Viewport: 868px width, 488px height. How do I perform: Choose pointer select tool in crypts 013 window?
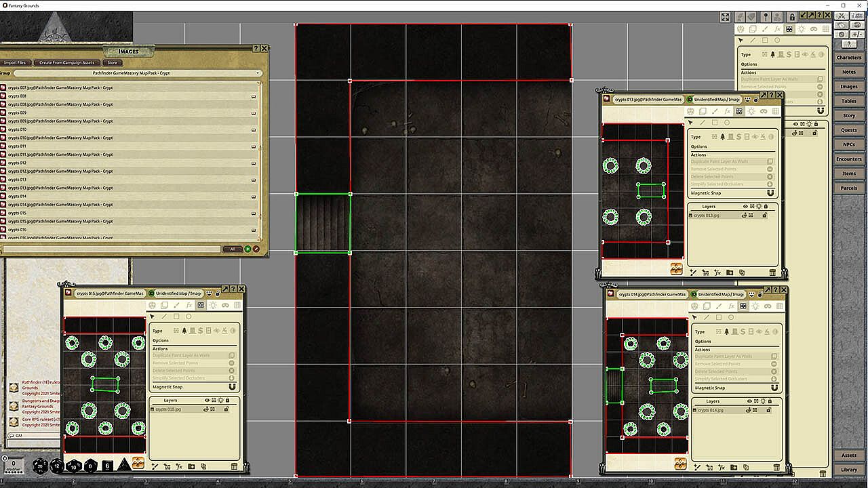point(690,123)
